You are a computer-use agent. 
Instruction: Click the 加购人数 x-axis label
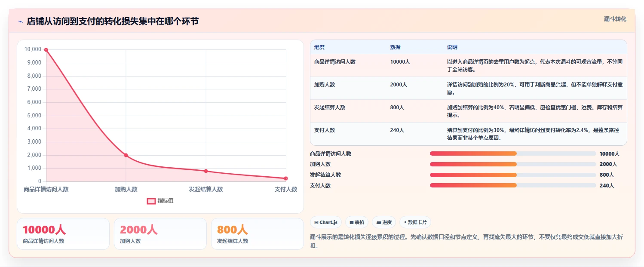point(126,189)
